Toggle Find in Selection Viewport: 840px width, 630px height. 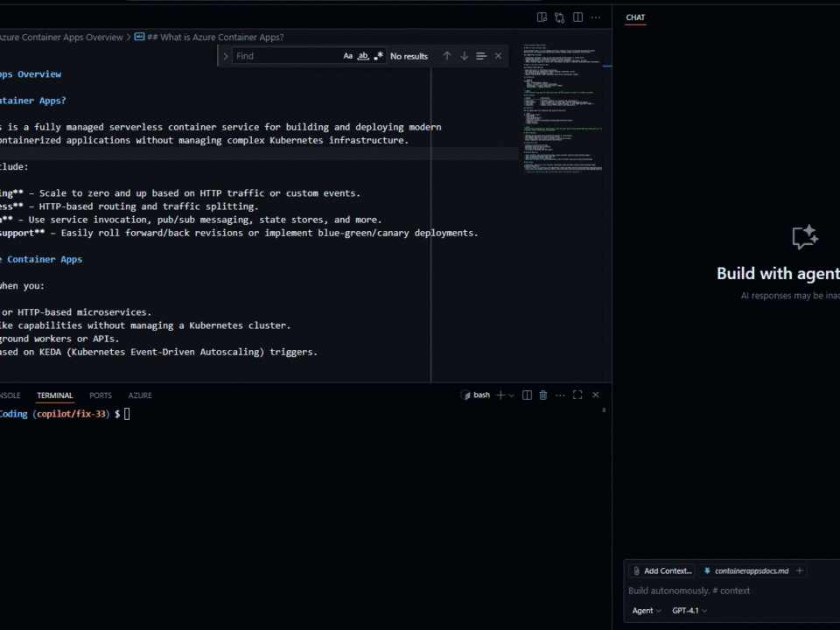[x=481, y=56]
